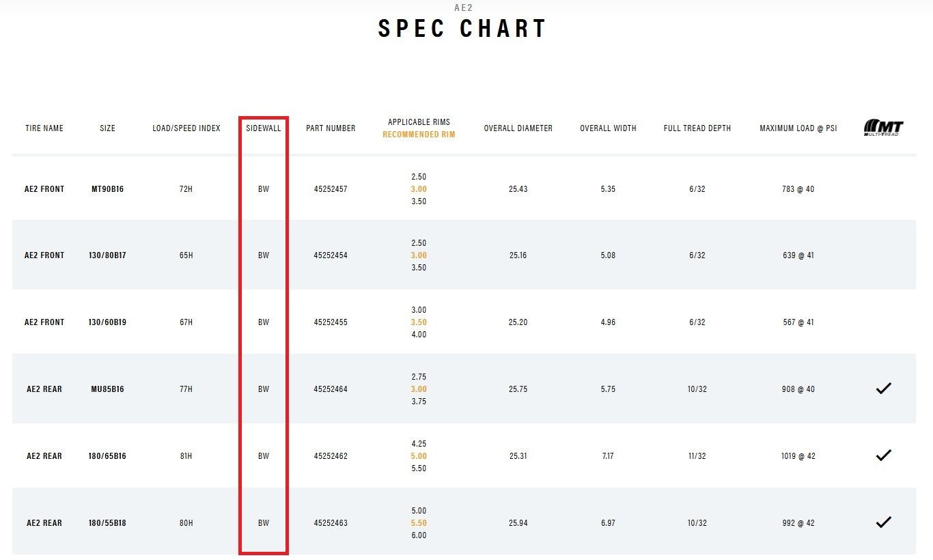Click the Overall Diameter column header
The height and width of the screenshot is (560, 933).
point(518,128)
